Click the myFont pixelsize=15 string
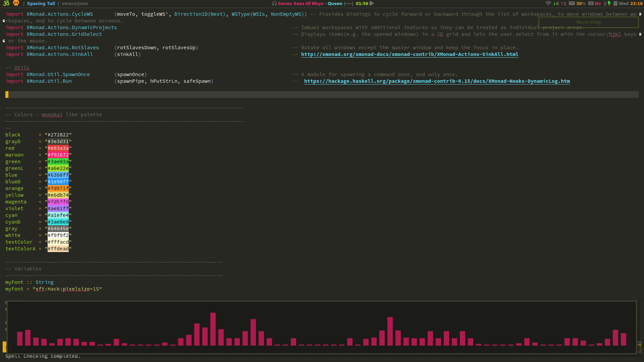 click(x=67, y=289)
